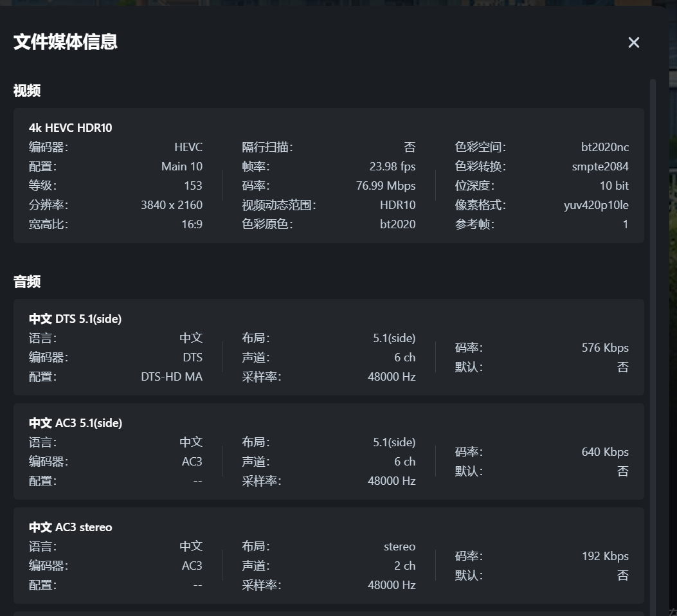
Task: Click the bit depth value 10 bit
Action: click(x=614, y=186)
